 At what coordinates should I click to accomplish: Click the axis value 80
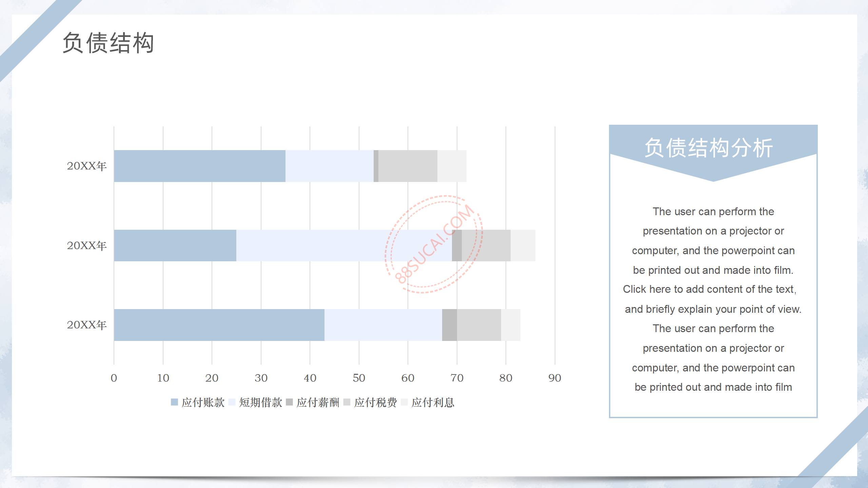click(506, 378)
